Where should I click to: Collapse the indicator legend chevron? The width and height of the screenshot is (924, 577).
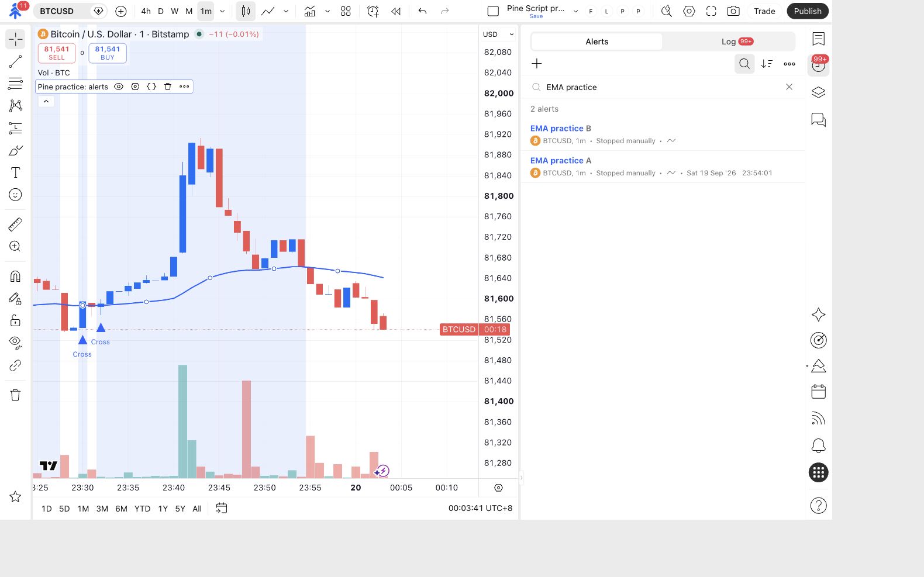point(46,102)
